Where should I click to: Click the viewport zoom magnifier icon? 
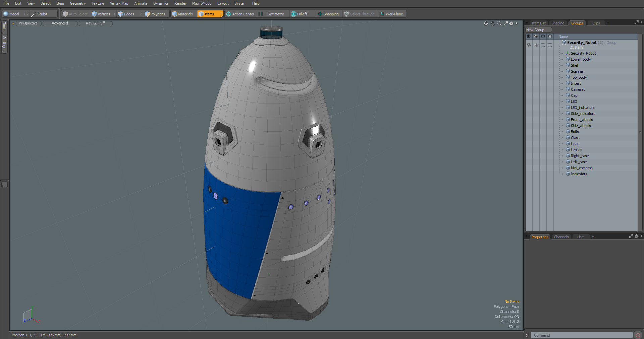pos(499,23)
